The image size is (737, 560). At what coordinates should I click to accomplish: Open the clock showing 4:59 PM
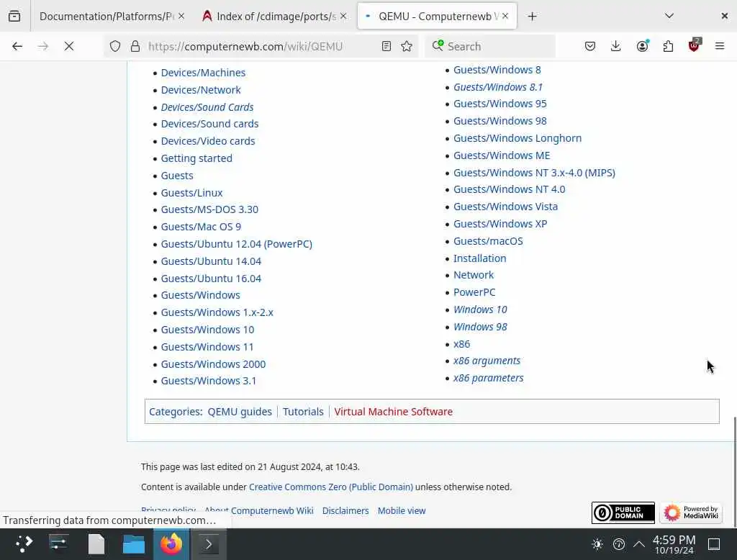pos(674,544)
